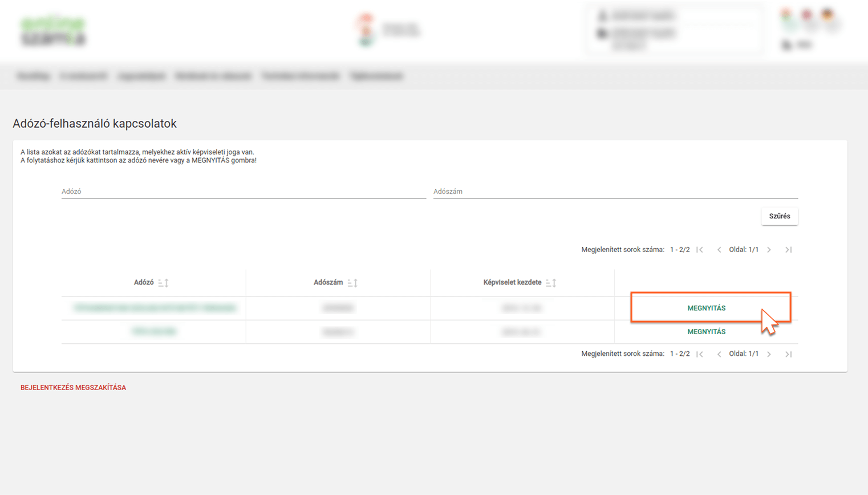Go to previous page in top pagination
This screenshot has height=495, width=868.
[x=719, y=250]
